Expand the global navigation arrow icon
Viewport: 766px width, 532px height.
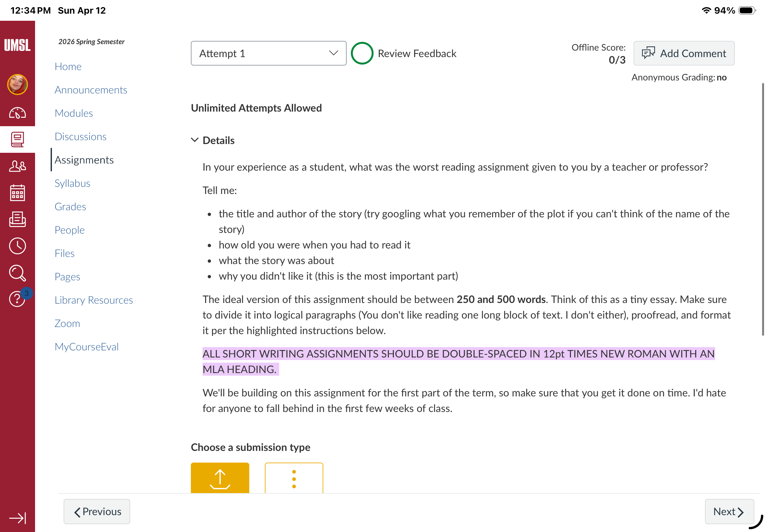(17, 518)
